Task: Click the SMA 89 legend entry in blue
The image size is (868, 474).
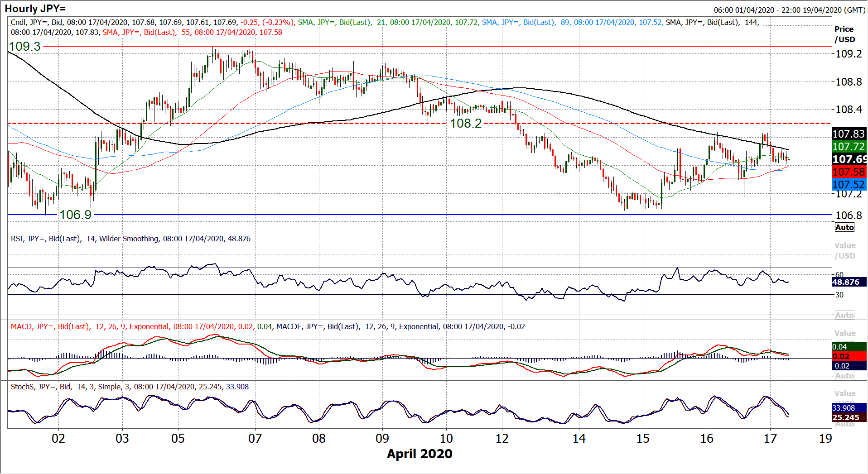Action: [573, 22]
